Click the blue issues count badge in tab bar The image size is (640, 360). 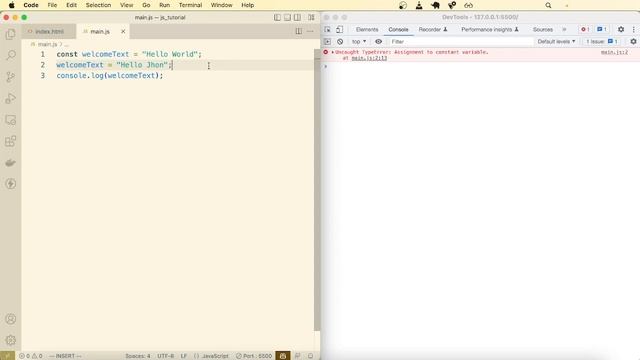[602, 29]
